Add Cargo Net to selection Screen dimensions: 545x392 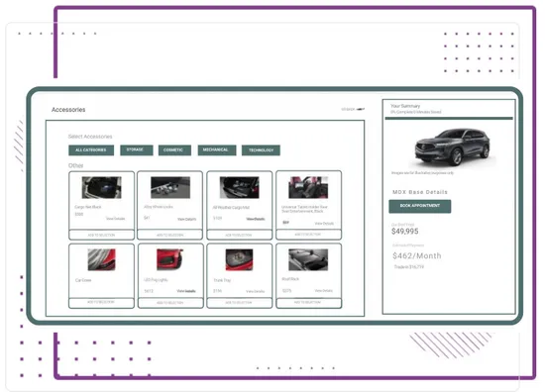coord(101,235)
